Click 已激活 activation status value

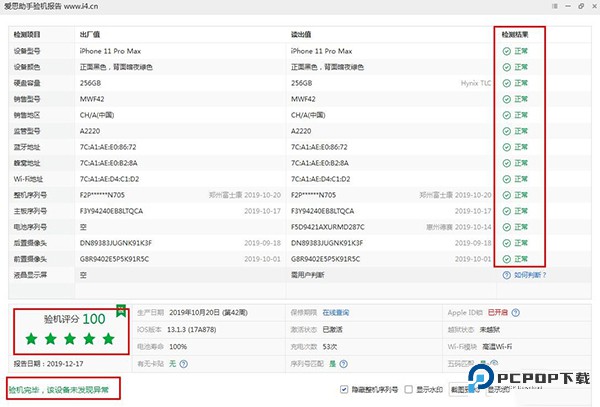[333, 330]
